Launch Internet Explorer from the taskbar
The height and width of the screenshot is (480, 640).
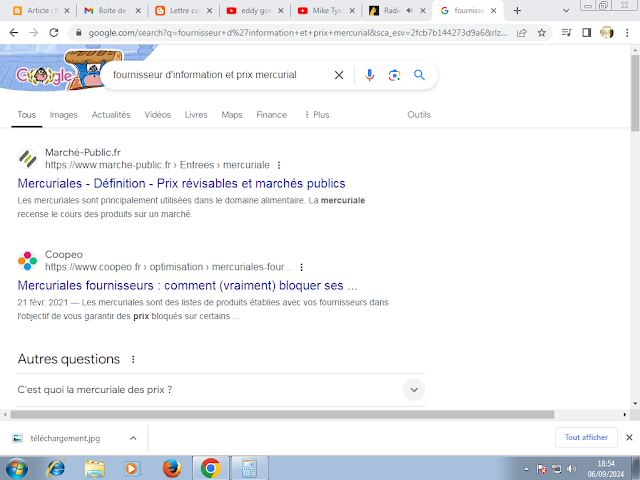tap(56, 468)
